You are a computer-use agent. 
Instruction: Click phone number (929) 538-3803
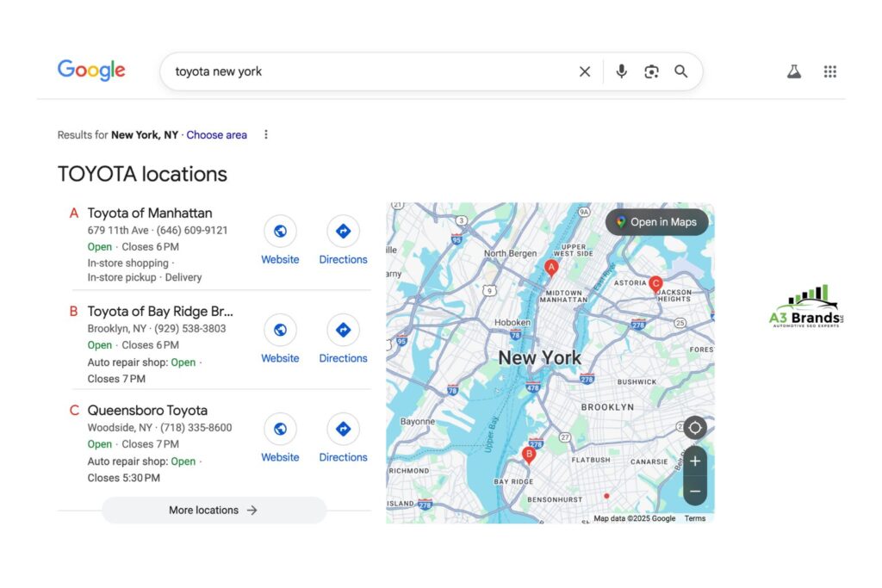190,329
